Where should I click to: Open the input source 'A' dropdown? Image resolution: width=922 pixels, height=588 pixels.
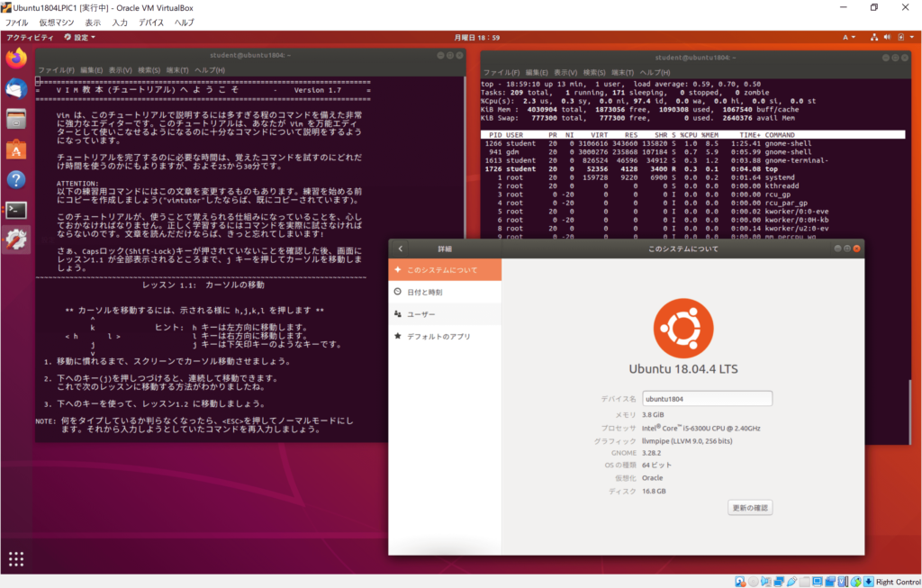coord(850,38)
